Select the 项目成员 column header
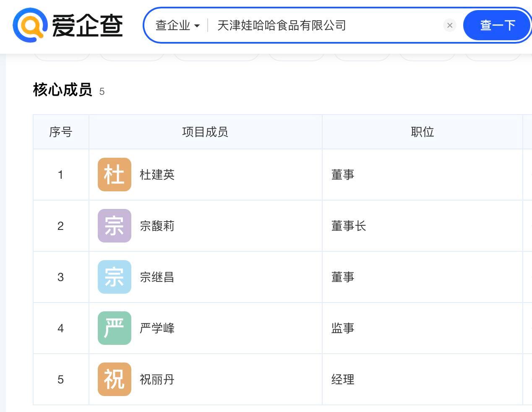 tap(205, 132)
